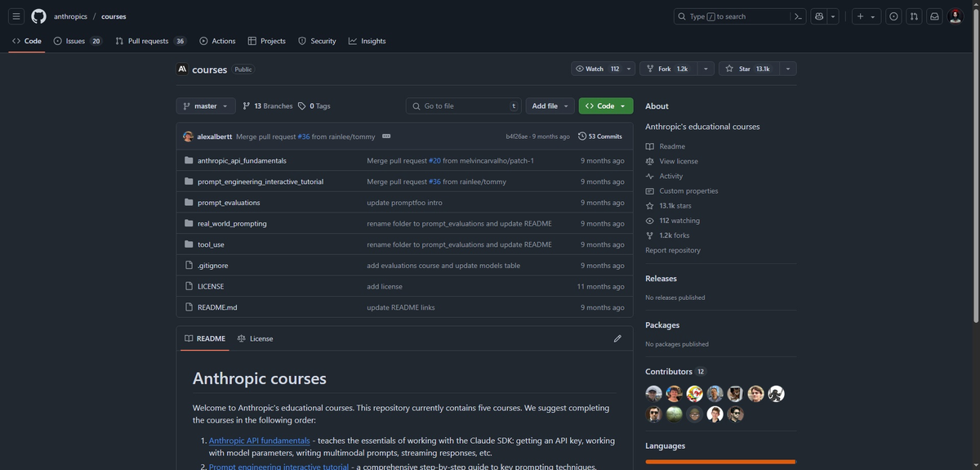Expand the Watch dropdown arrow
The width and height of the screenshot is (980, 470).
(x=629, y=69)
